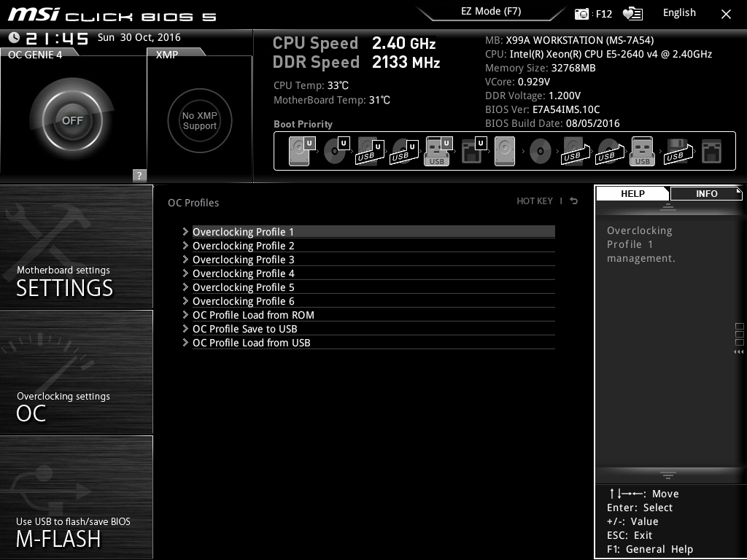This screenshot has width=747, height=560.
Task: Open OC Profile Load from USB
Action: click(x=373, y=343)
